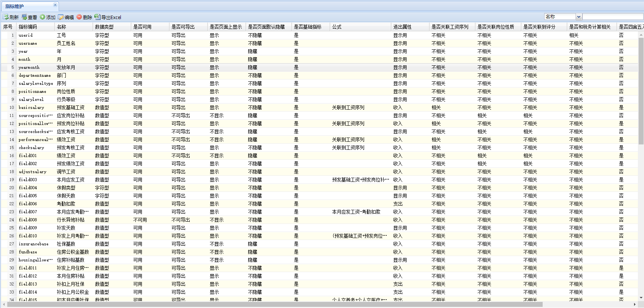Click the vertical scrollbar down arrow
The height and width of the screenshot is (308, 644).
(641, 298)
